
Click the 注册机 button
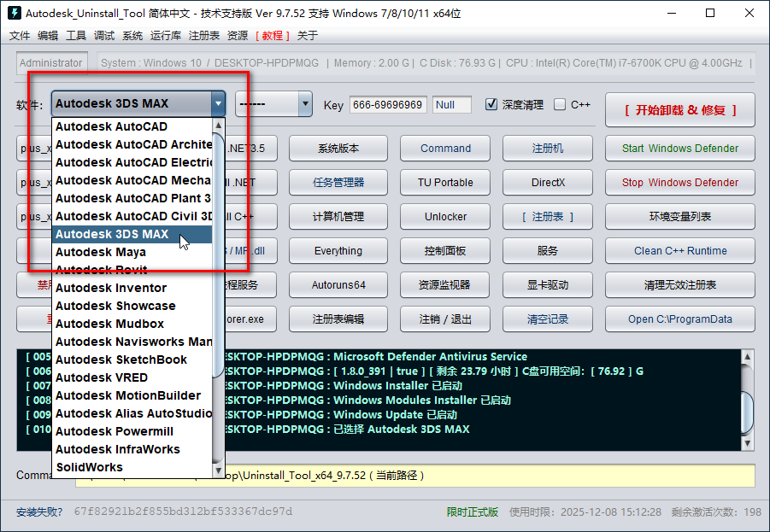[x=548, y=149]
